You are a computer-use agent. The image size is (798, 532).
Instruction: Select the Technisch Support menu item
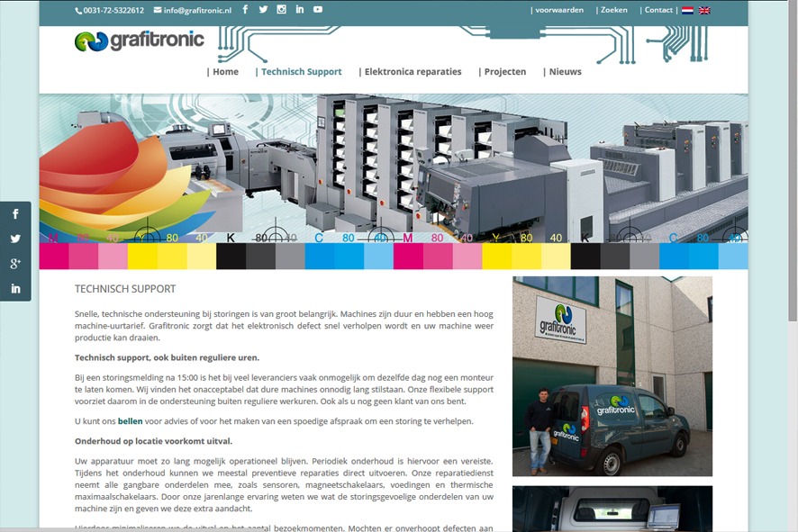tap(302, 72)
